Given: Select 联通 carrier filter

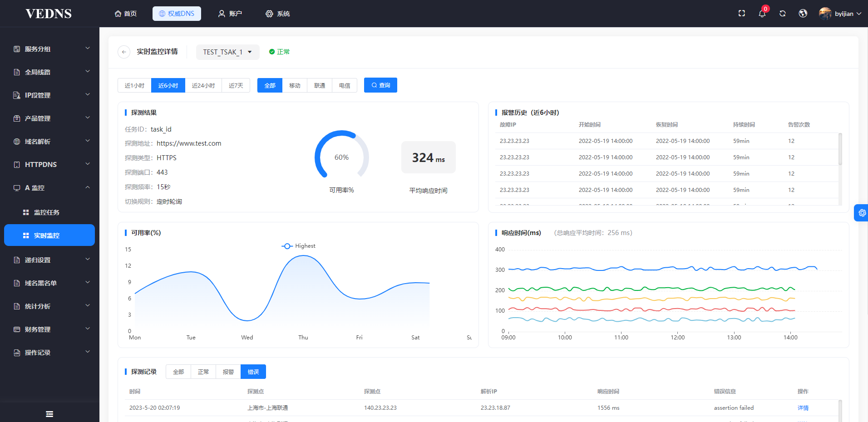Looking at the screenshot, I should (320, 85).
